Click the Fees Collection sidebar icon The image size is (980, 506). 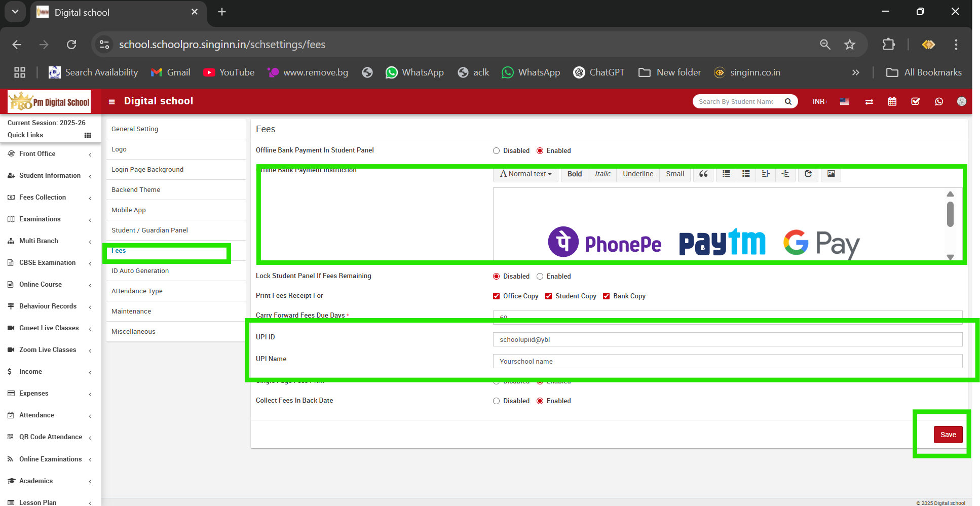(11, 198)
